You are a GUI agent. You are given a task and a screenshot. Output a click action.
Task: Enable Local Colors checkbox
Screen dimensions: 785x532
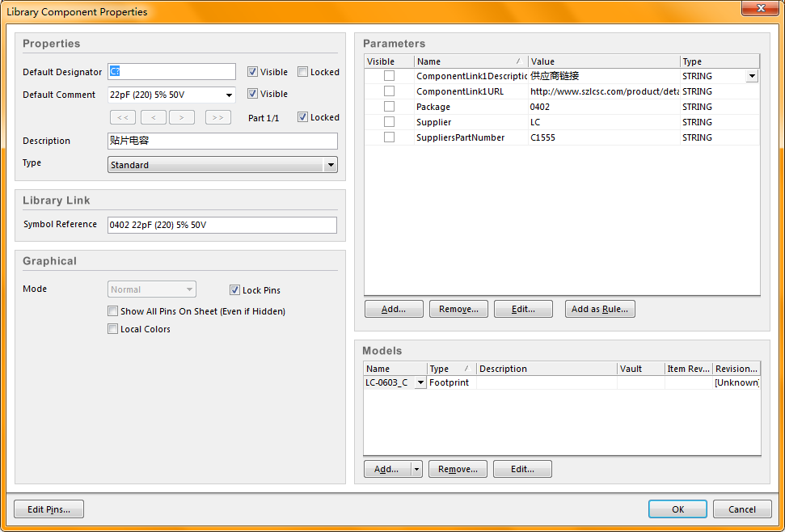tap(112, 329)
